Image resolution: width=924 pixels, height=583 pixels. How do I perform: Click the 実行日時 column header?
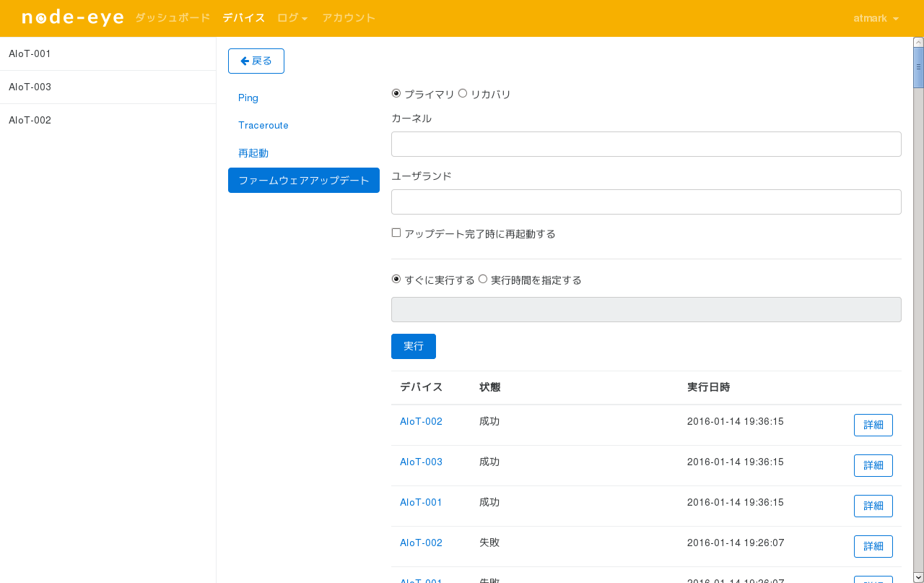pos(708,387)
